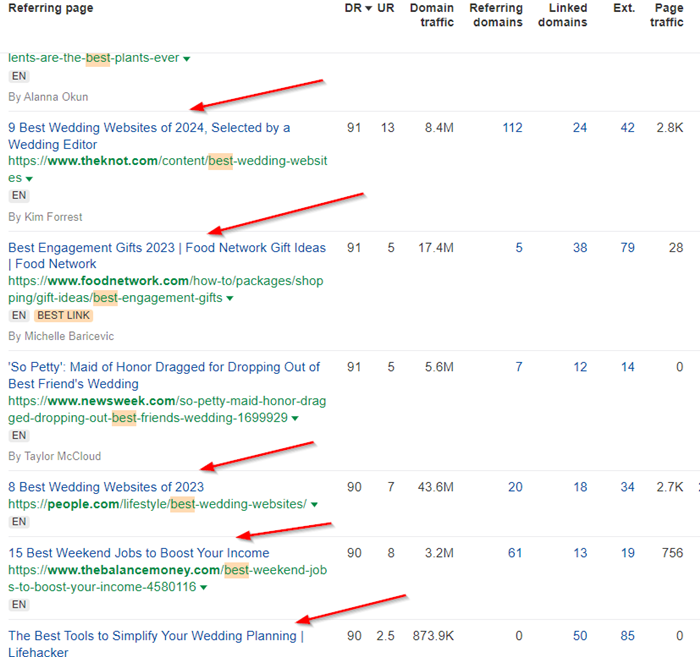
Task: Select domain traffic 873.9K in Lifehacker row
Action: (x=433, y=636)
